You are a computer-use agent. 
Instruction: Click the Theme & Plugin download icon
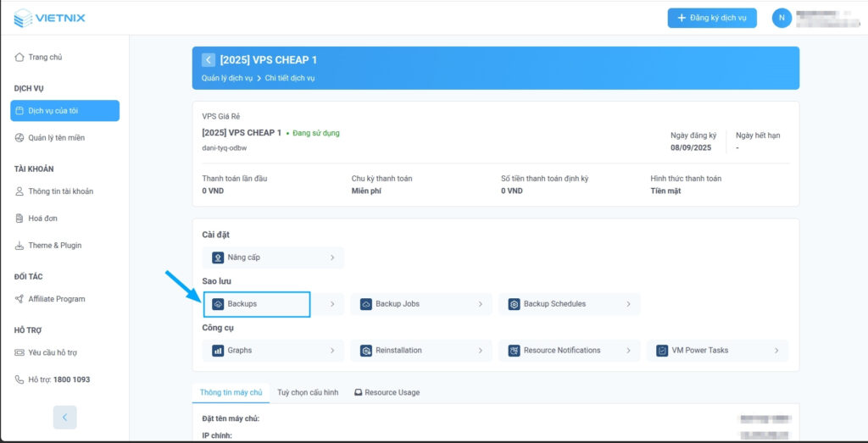19,246
